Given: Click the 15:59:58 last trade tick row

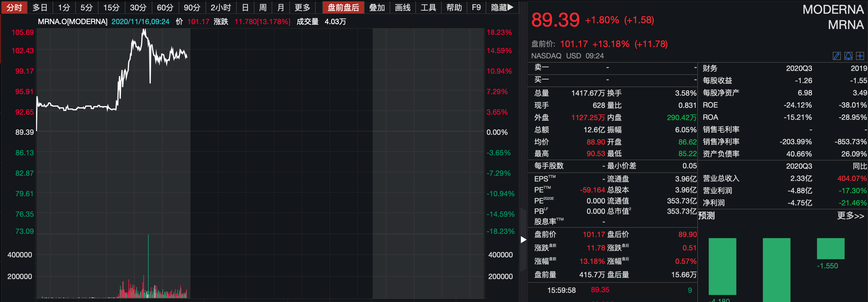Looking at the screenshot, I should [612, 290].
